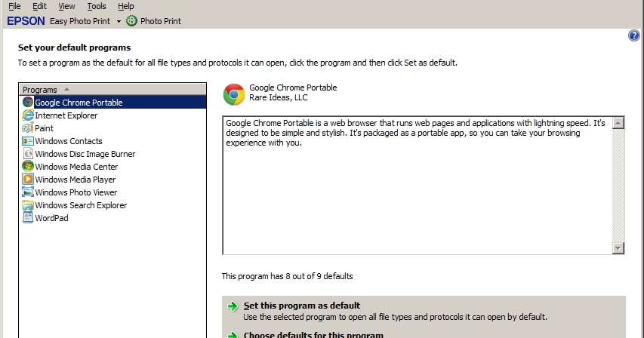Viewport: 644px width, 338px height.
Task: Click the 'Set your default programs' heading
Action: 74,48
